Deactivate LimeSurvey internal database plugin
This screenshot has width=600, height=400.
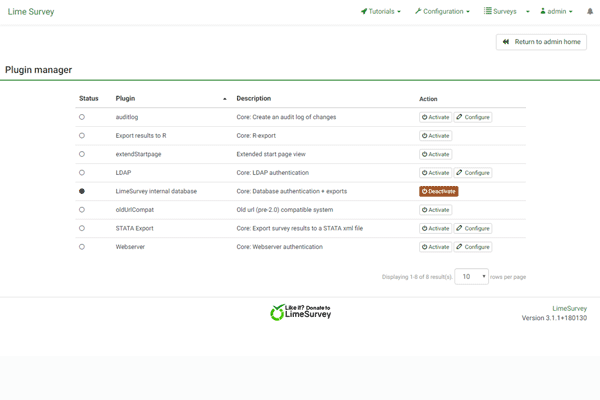438,191
